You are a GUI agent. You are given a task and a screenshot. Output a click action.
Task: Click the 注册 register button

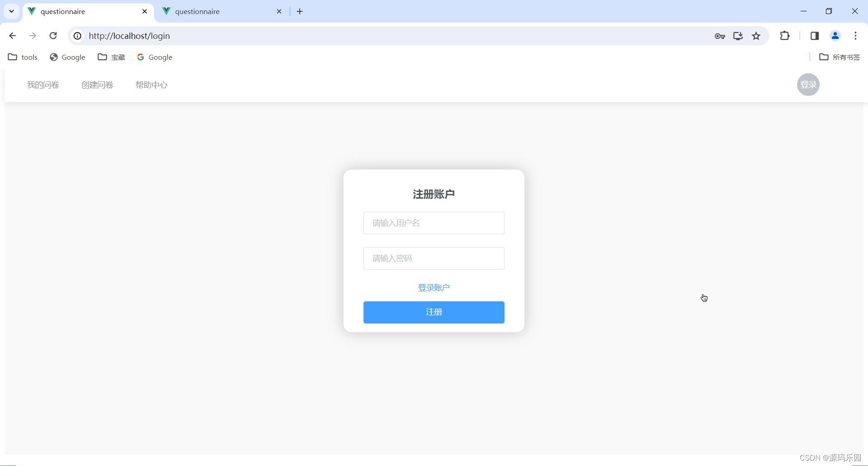[x=434, y=312]
